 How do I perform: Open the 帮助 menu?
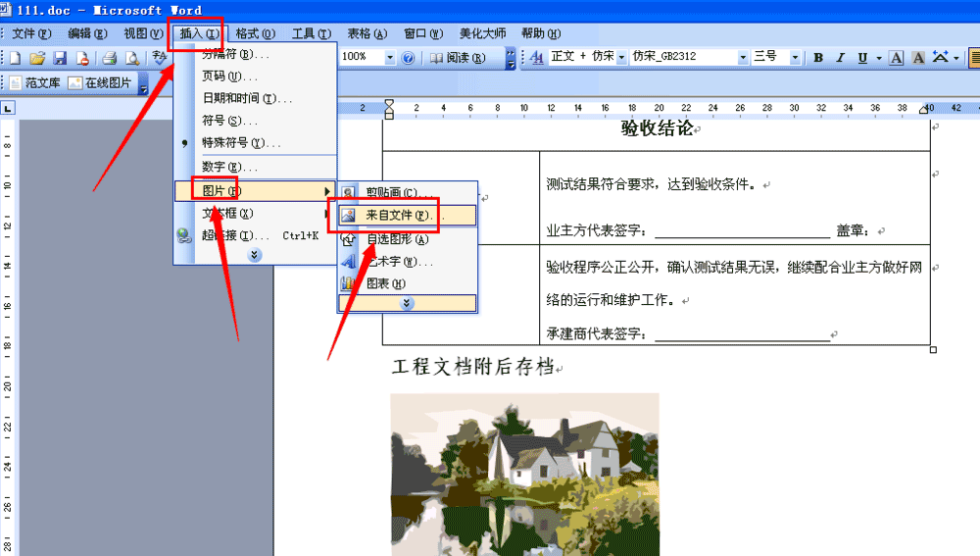pyautogui.click(x=541, y=33)
